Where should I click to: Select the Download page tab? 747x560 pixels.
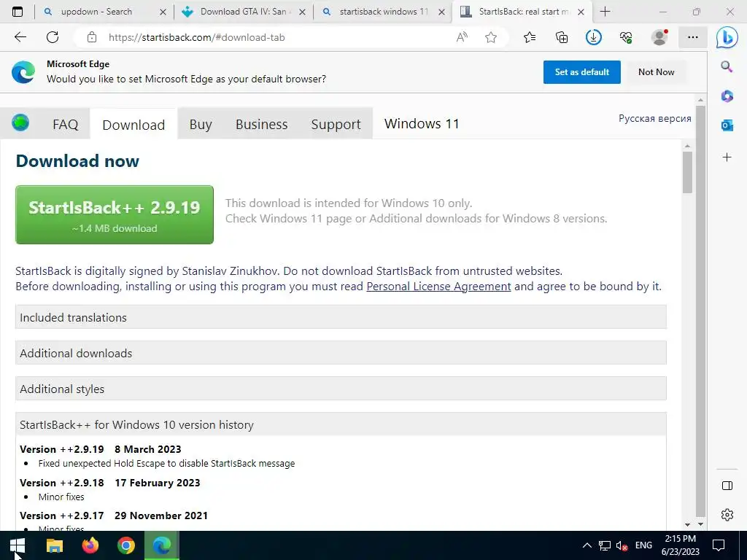coord(133,125)
